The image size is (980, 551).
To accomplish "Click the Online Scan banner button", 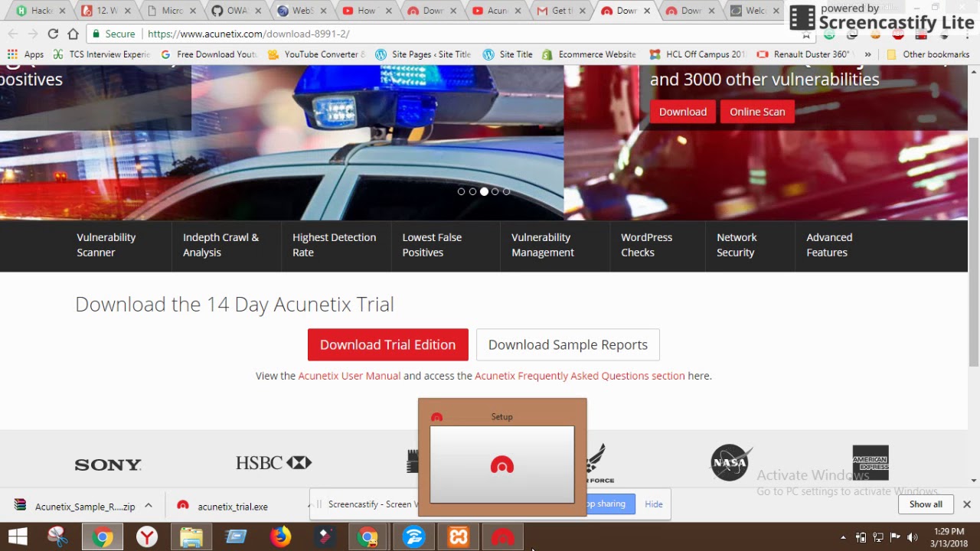I will (757, 112).
